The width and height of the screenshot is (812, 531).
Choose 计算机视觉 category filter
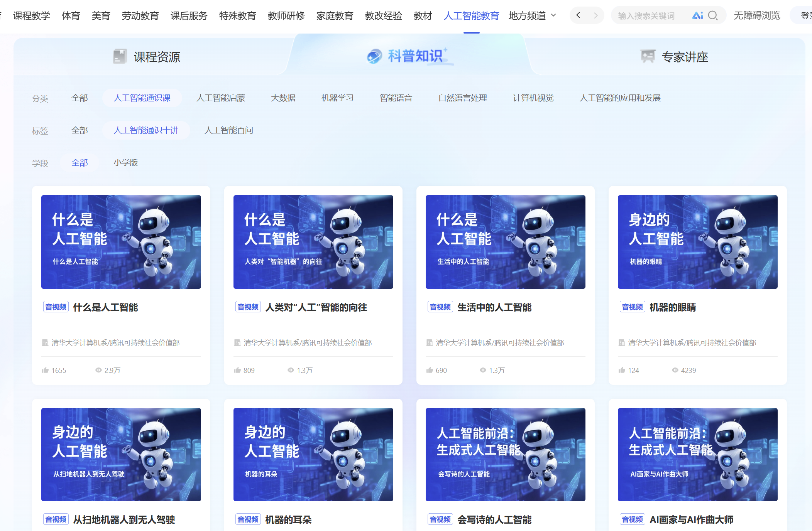coord(533,98)
